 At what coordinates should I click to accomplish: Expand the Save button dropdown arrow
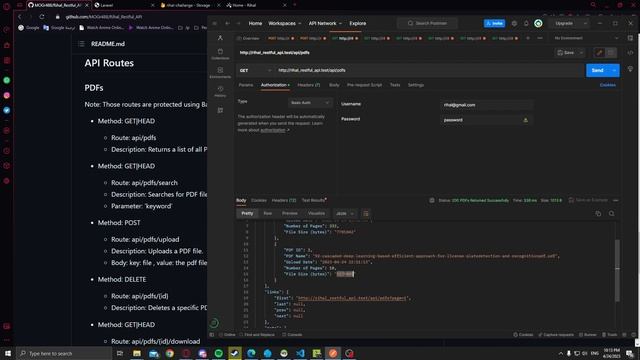click(x=581, y=53)
